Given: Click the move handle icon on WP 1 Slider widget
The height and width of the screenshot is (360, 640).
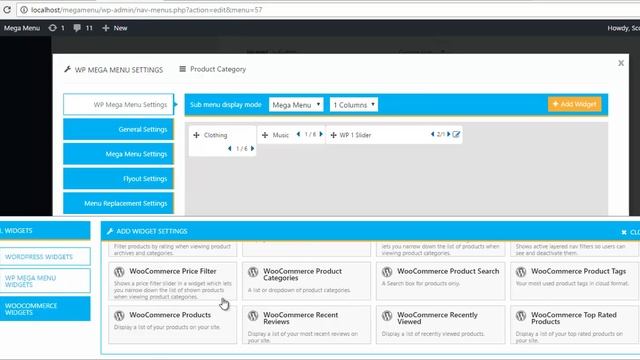Looking at the screenshot, I should [333, 135].
